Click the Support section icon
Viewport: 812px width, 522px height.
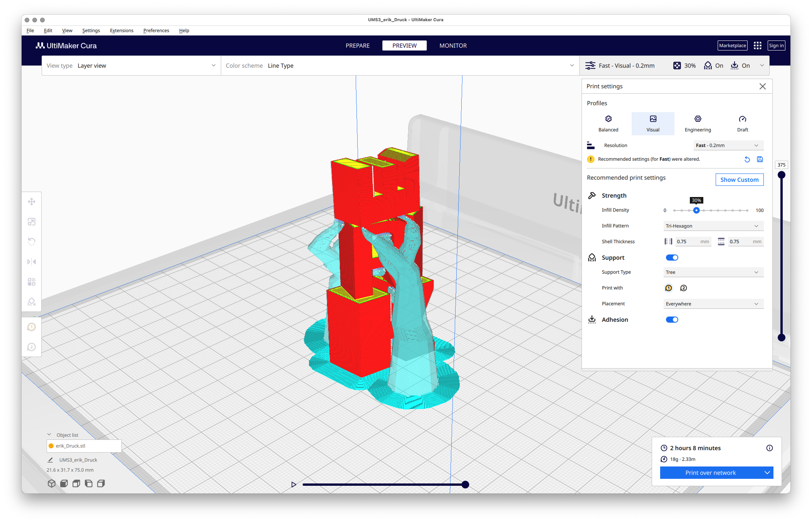tap(592, 258)
